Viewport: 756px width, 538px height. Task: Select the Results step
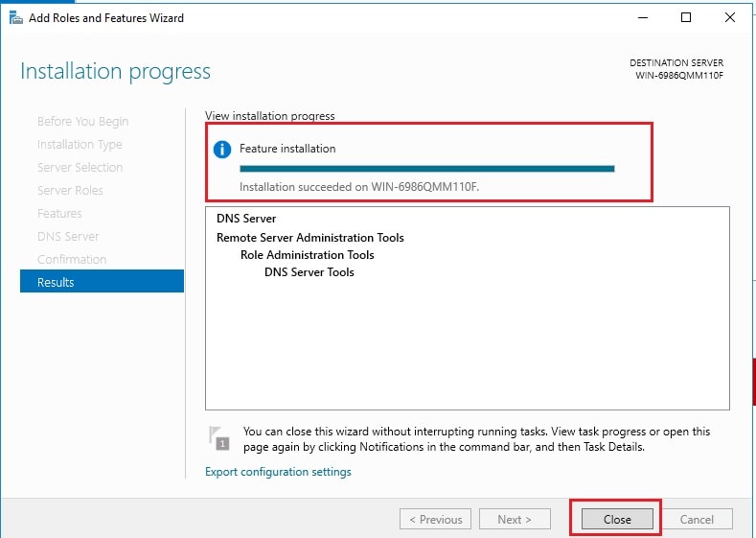pos(102,281)
